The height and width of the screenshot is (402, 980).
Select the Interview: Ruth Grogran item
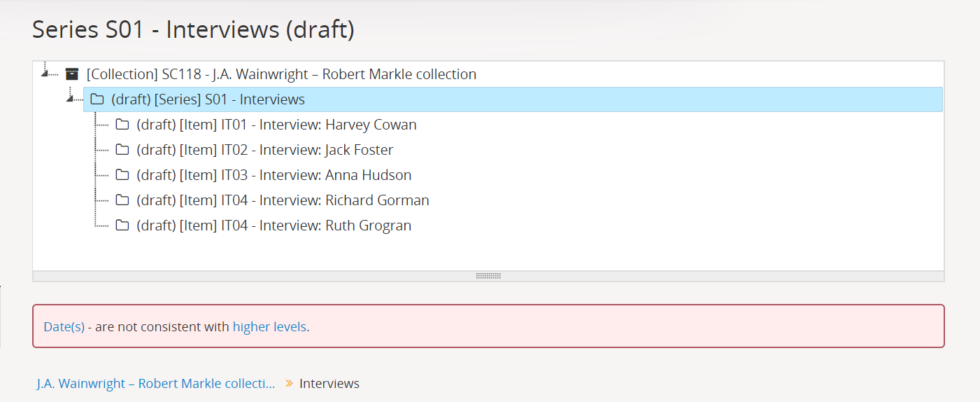[274, 226]
